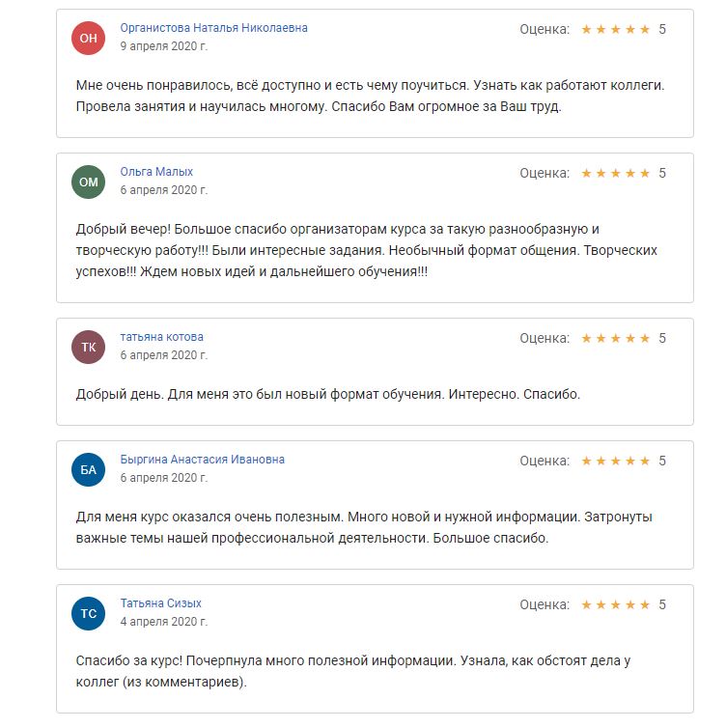Open татьяна котова profile link
Viewport: 726px width, 728px height.
[x=161, y=337]
